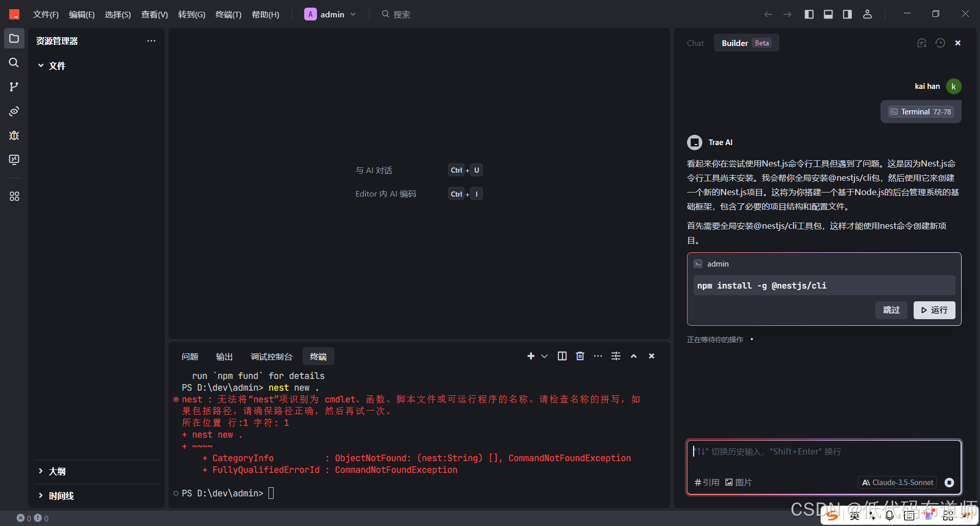
Task: Click the stop generation button in chat input
Action: click(x=949, y=483)
